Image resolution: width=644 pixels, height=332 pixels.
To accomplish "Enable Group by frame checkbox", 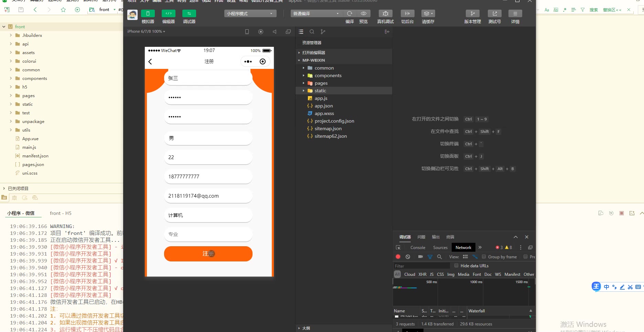I will [x=484, y=257].
